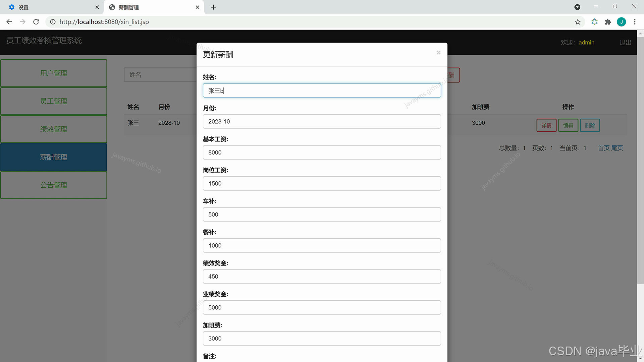
Task: Click the 操作 column header
Action: (568, 107)
